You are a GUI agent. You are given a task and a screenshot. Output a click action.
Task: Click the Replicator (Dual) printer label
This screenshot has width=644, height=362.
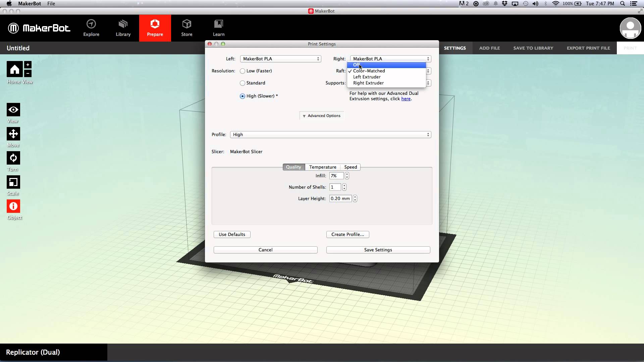tap(33, 352)
